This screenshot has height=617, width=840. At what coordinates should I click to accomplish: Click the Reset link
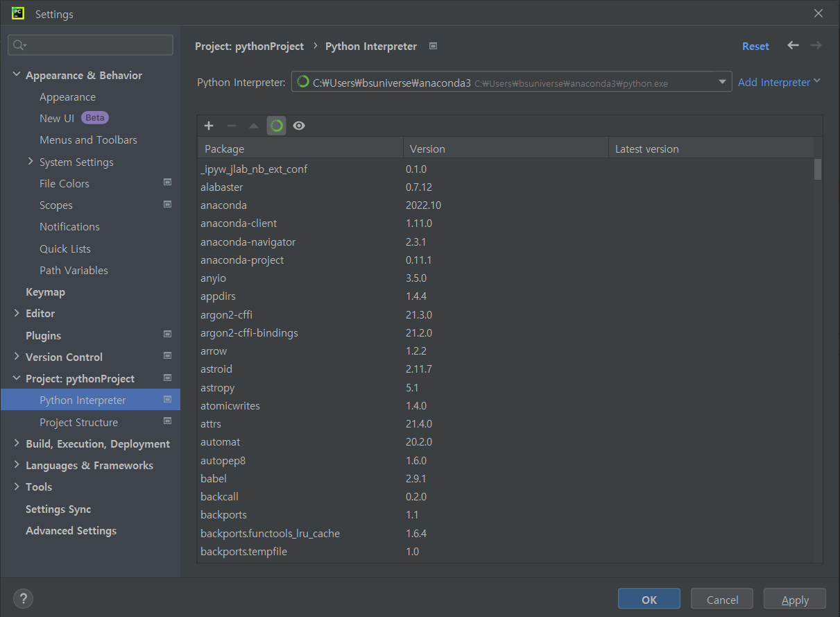point(755,46)
